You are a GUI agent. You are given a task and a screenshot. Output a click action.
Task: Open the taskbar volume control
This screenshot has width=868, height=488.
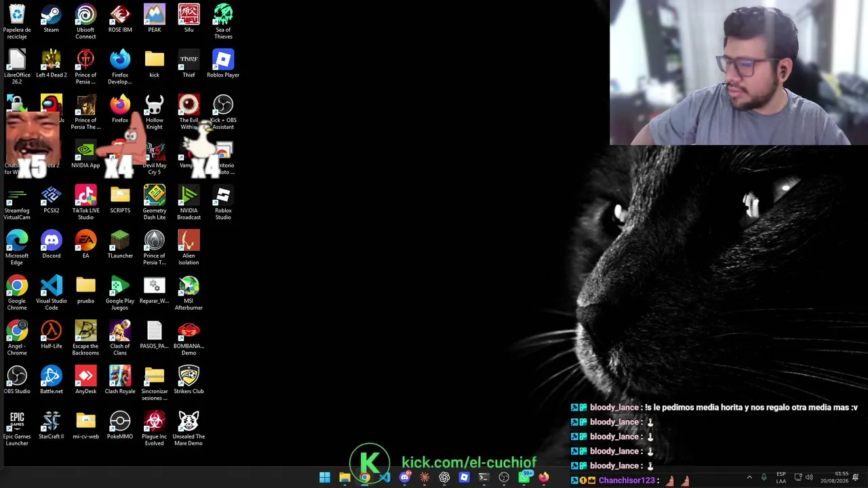tap(809, 478)
